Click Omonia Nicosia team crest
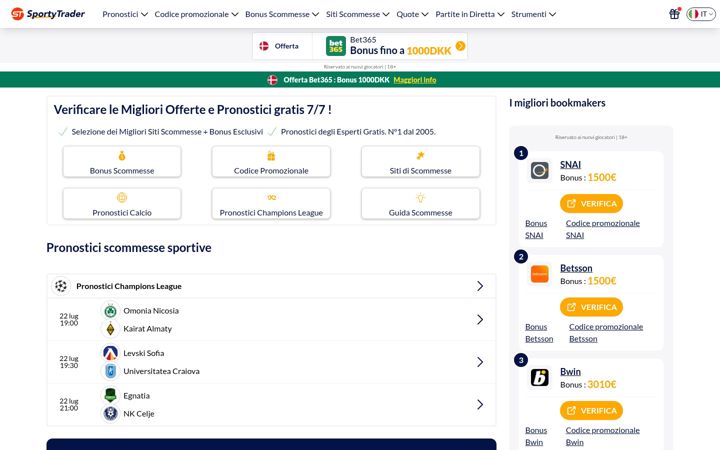The width and height of the screenshot is (720, 450). (110, 311)
